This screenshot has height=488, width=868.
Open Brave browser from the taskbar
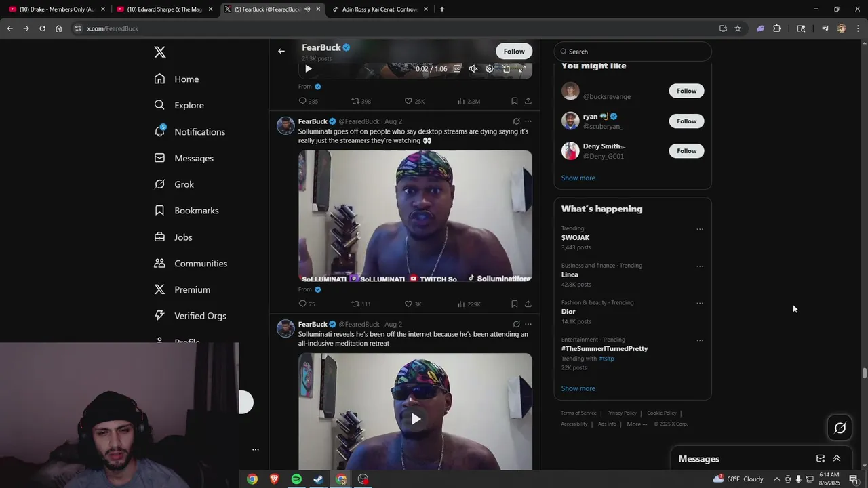[x=274, y=479]
